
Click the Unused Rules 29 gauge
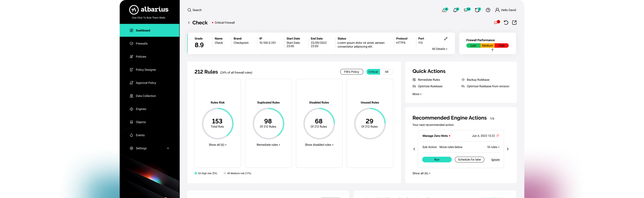point(370,123)
